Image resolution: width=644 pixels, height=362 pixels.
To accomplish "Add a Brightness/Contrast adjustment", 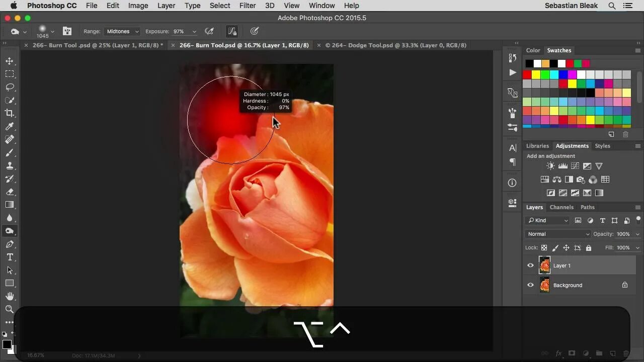I will (x=550, y=166).
